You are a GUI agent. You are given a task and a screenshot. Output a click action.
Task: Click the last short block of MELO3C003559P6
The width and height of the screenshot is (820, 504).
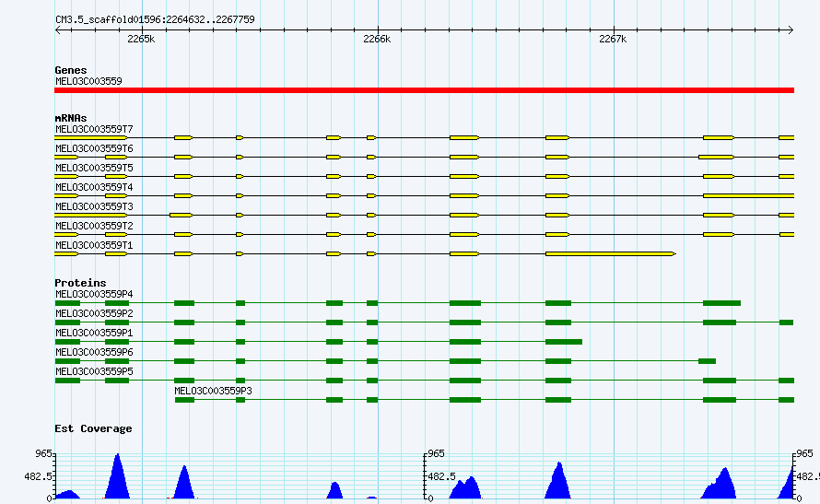(707, 361)
